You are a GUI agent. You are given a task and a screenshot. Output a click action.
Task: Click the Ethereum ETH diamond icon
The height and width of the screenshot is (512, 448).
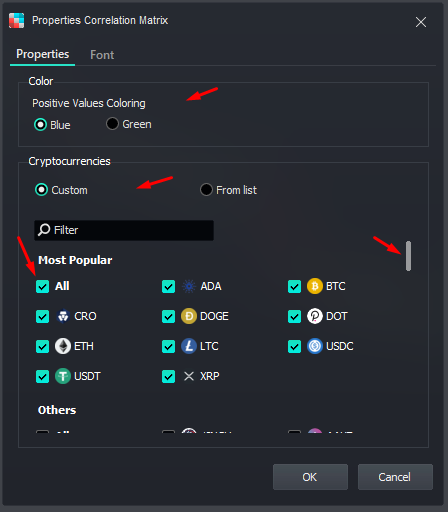(x=63, y=346)
